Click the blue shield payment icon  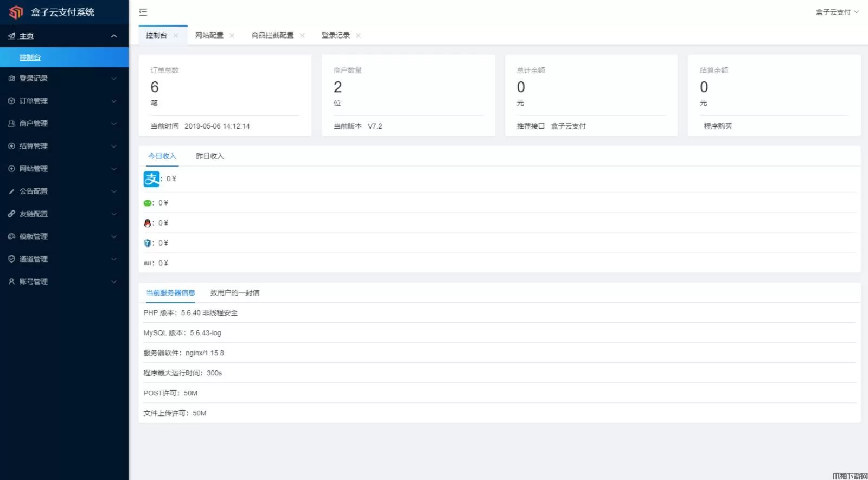click(147, 243)
